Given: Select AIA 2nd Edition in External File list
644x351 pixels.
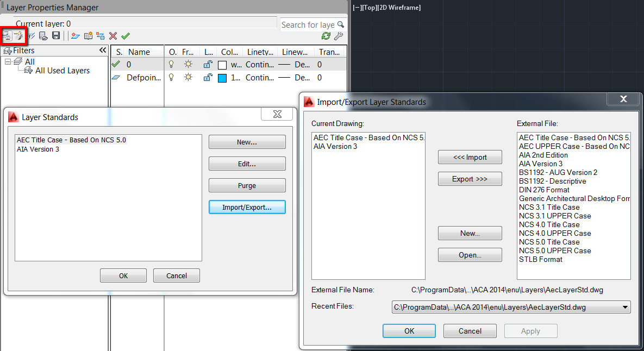Looking at the screenshot, I should point(543,155).
